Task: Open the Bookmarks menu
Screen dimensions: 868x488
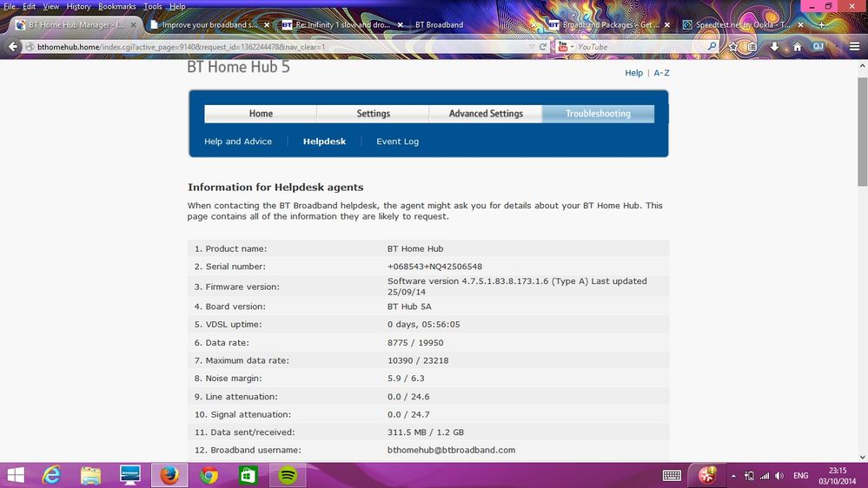Action: 116,7
